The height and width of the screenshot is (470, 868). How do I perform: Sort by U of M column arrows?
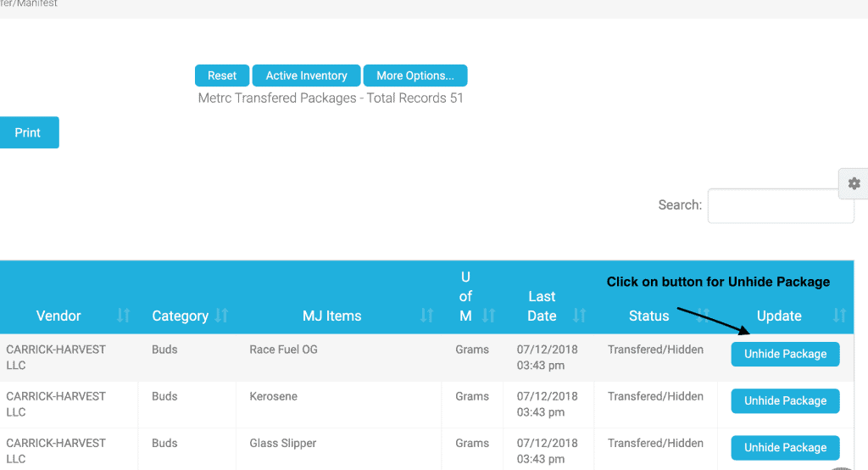[x=488, y=316]
